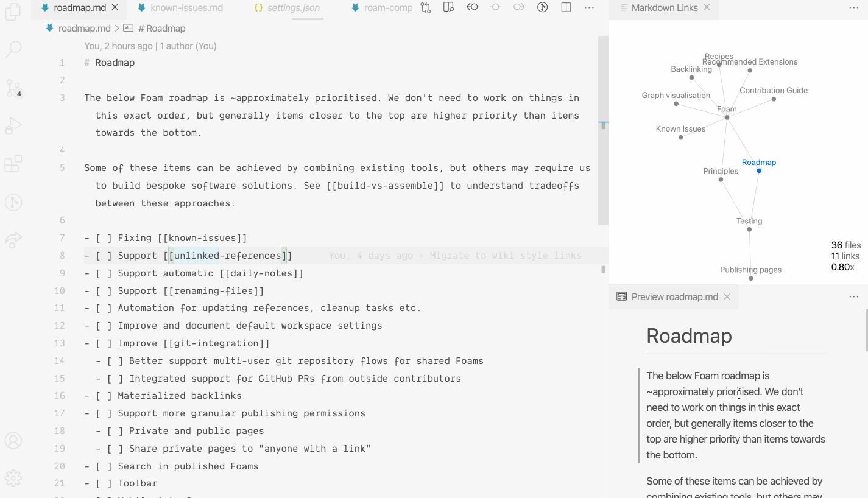Click the blame annotation on line 8

(455, 256)
